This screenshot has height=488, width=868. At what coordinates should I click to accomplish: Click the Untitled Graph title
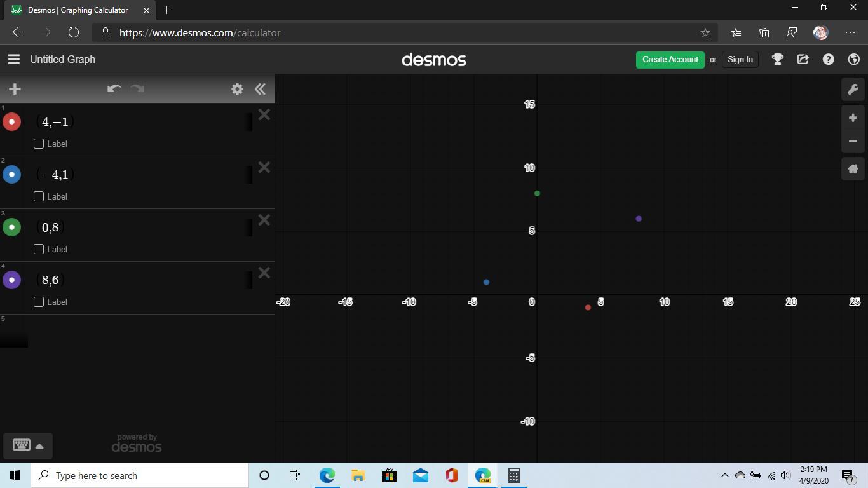coord(62,59)
